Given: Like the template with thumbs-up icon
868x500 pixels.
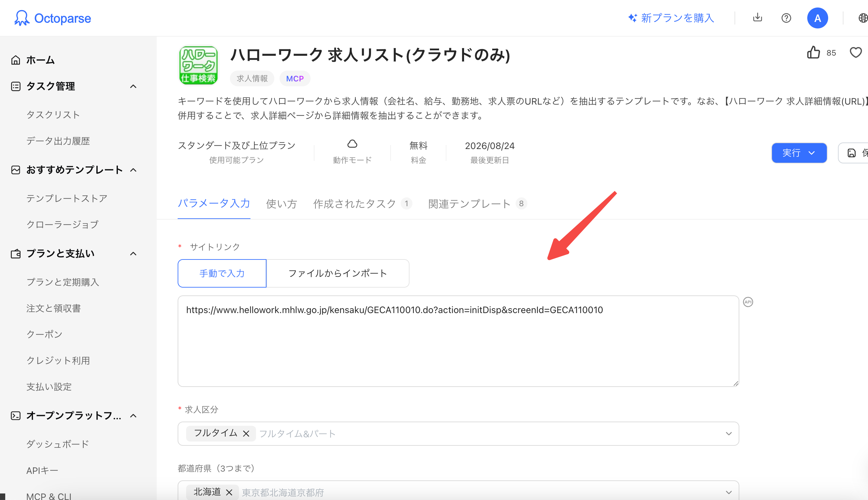Looking at the screenshot, I should [x=813, y=53].
